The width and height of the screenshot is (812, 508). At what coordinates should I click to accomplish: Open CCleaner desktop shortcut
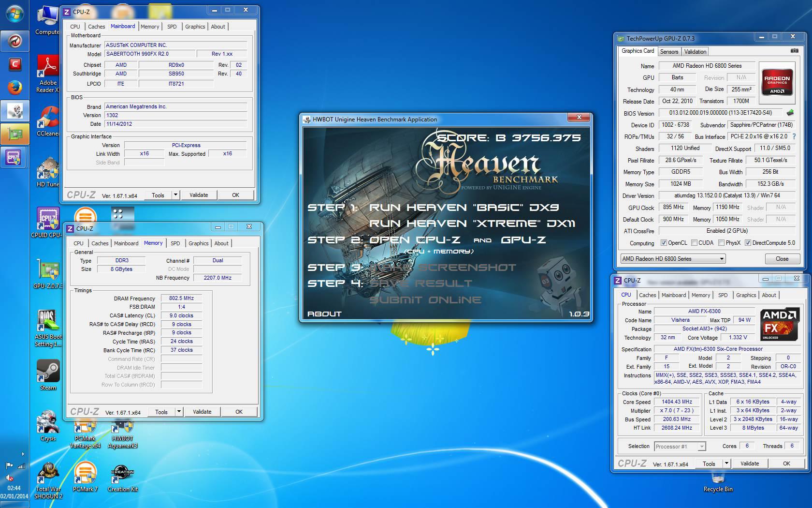[x=48, y=121]
